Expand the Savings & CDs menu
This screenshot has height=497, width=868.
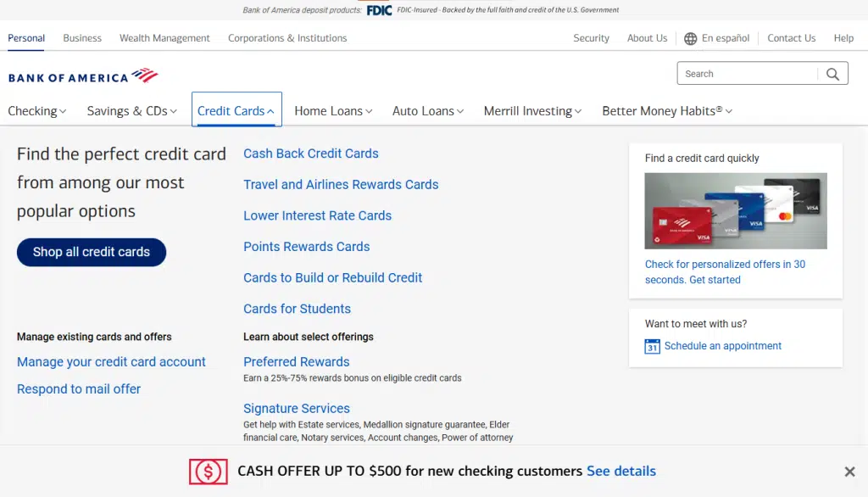(x=131, y=111)
